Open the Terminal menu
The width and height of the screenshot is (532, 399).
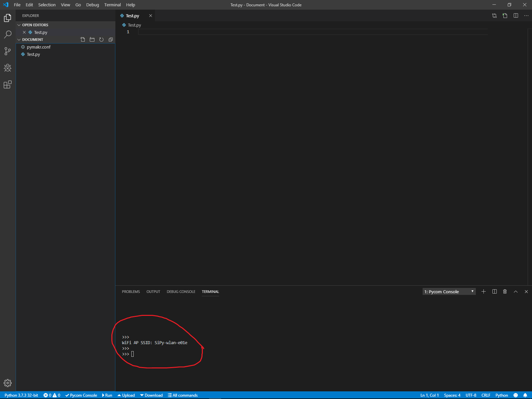(x=112, y=5)
